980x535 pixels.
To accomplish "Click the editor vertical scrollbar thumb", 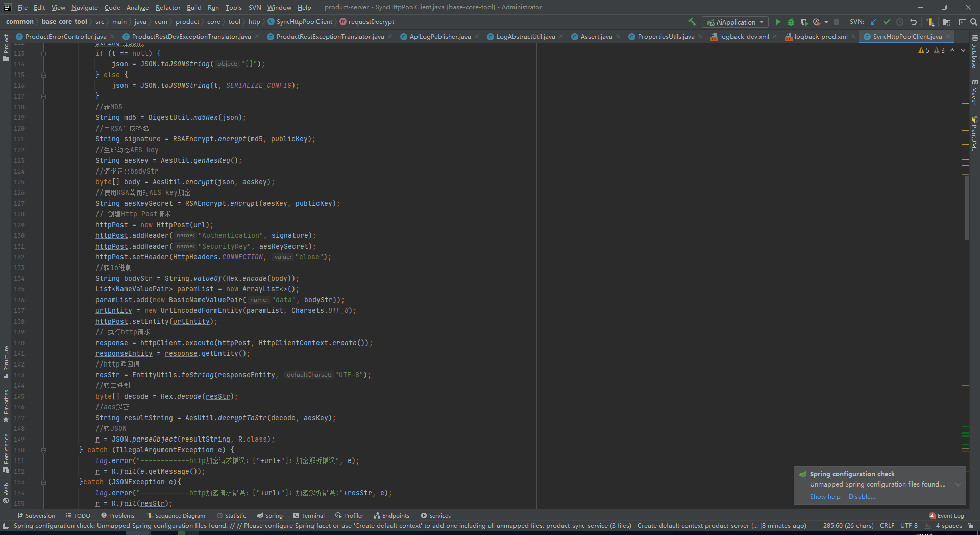I will pos(966,207).
